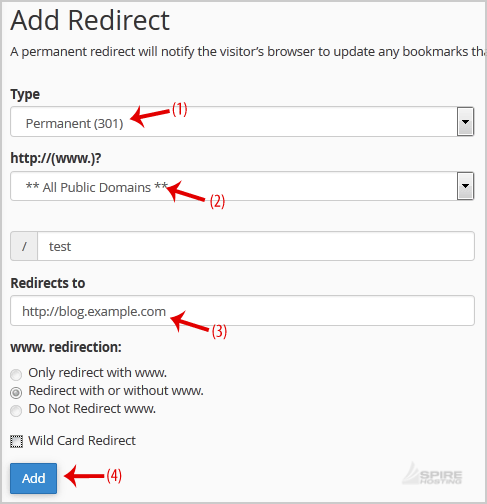
Task: Select Only redirect with www. radio button
Action: pyautogui.click(x=16, y=374)
